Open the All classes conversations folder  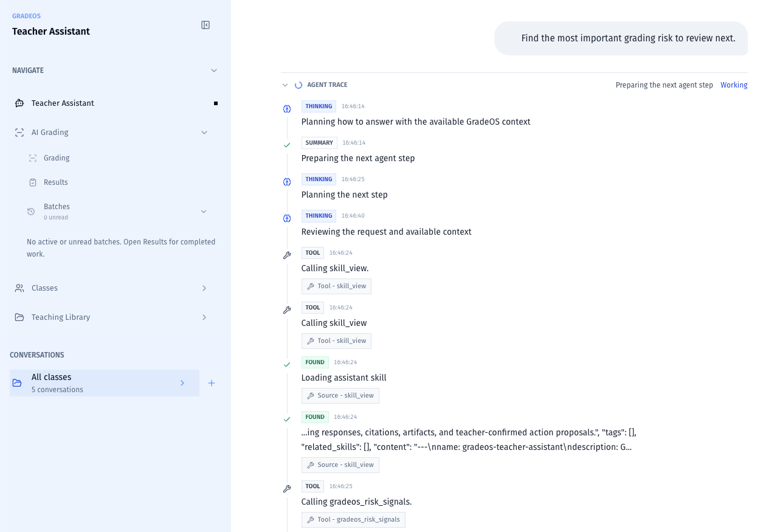point(105,383)
